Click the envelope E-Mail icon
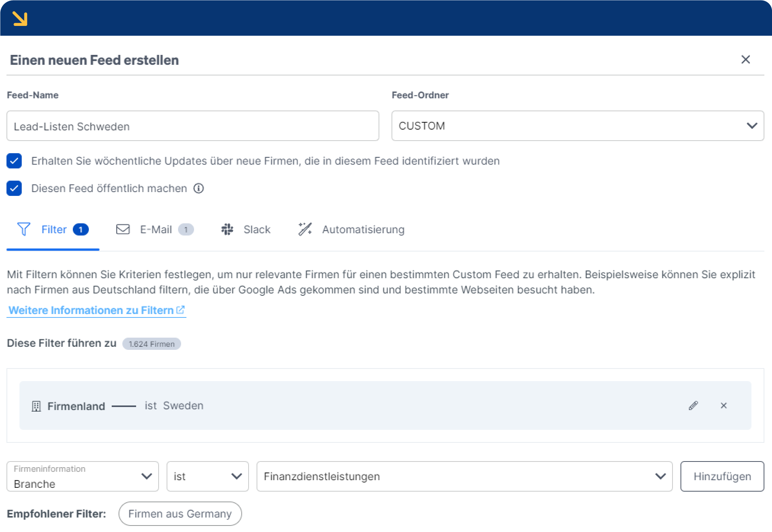 123,229
